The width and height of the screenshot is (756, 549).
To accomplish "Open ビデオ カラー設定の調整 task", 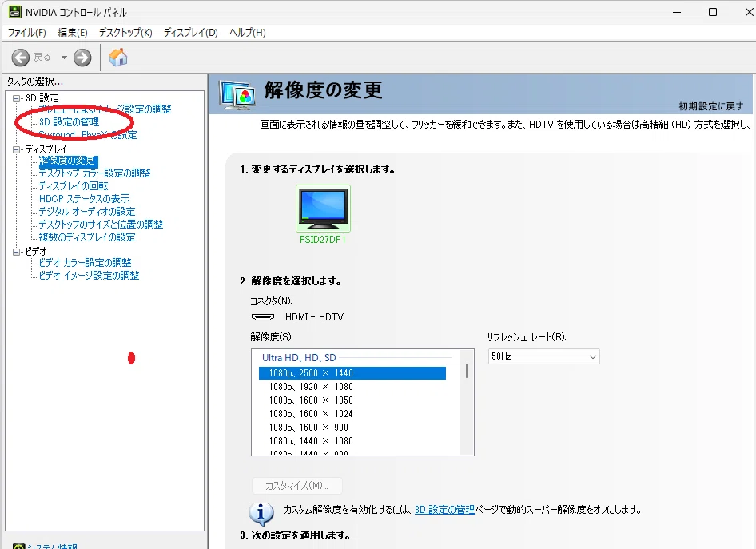I will 85,263.
